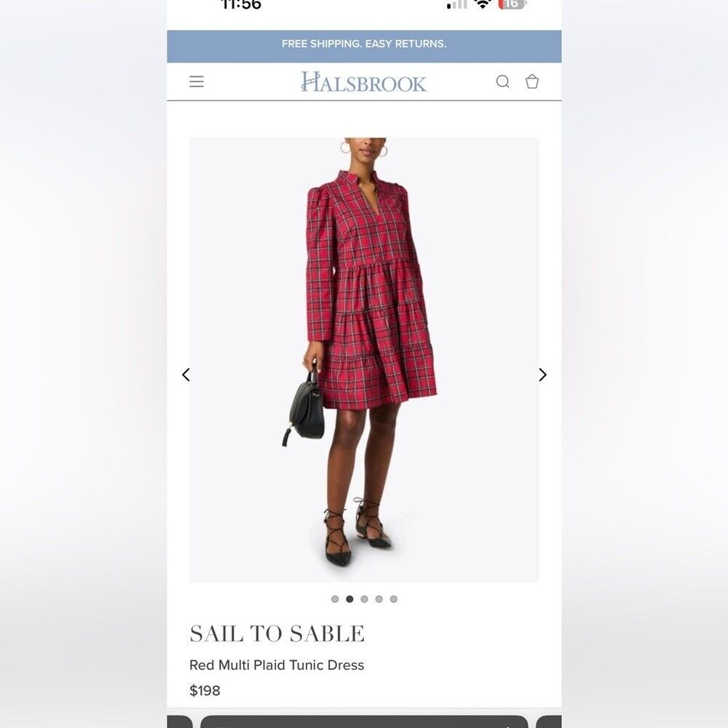Tap the battery indicator in status bar
728x728 pixels.
(512, 4)
